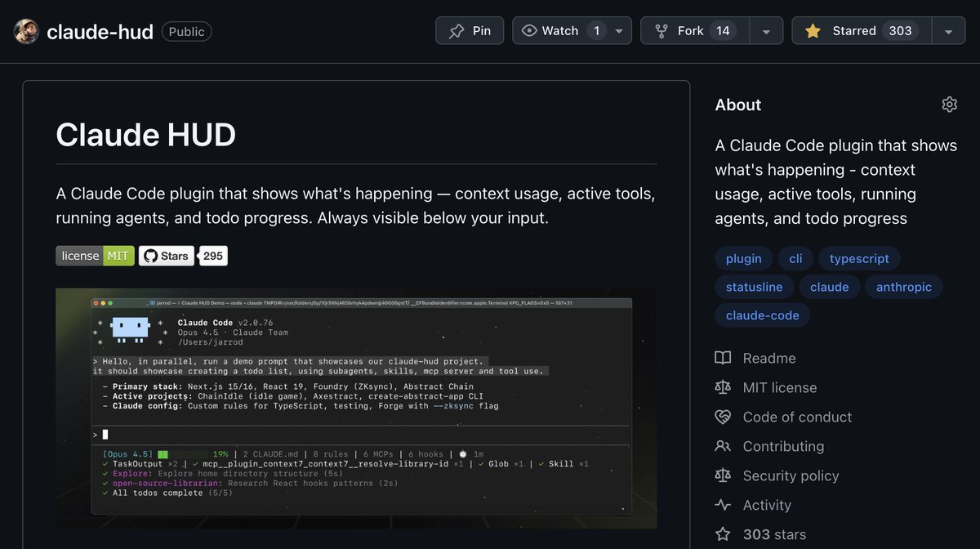980x549 pixels.
Task: Select the claude-code topic tag
Action: point(763,315)
